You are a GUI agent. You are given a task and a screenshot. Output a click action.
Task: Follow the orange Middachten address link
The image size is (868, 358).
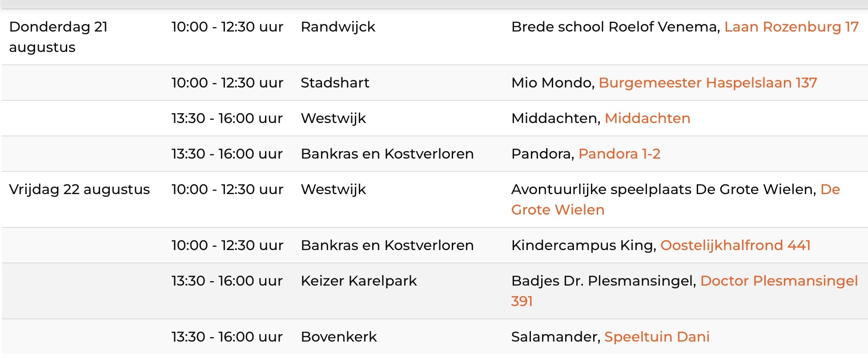[x=647, y=119]
